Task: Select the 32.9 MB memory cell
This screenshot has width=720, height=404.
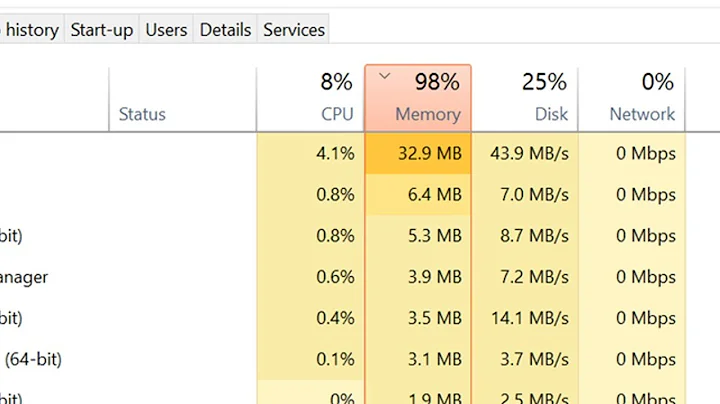Action: [x=418, y=154]
